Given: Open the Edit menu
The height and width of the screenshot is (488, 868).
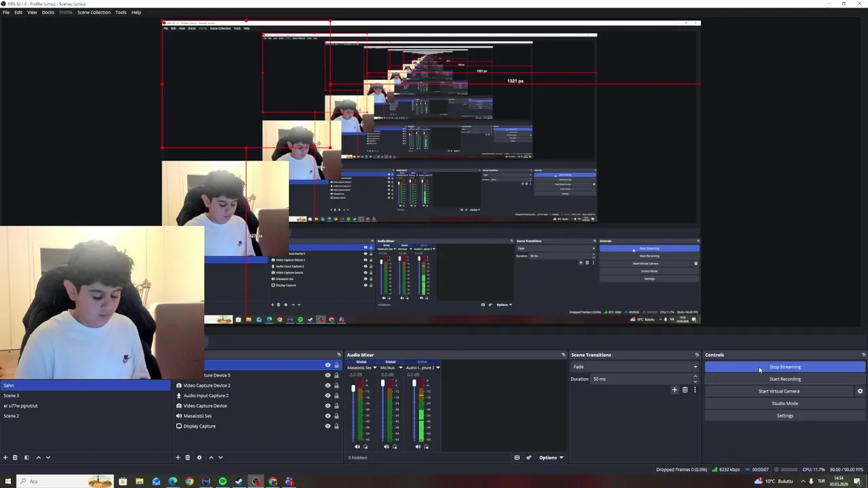Looking at the screenshot, I should tap(18, 12).
